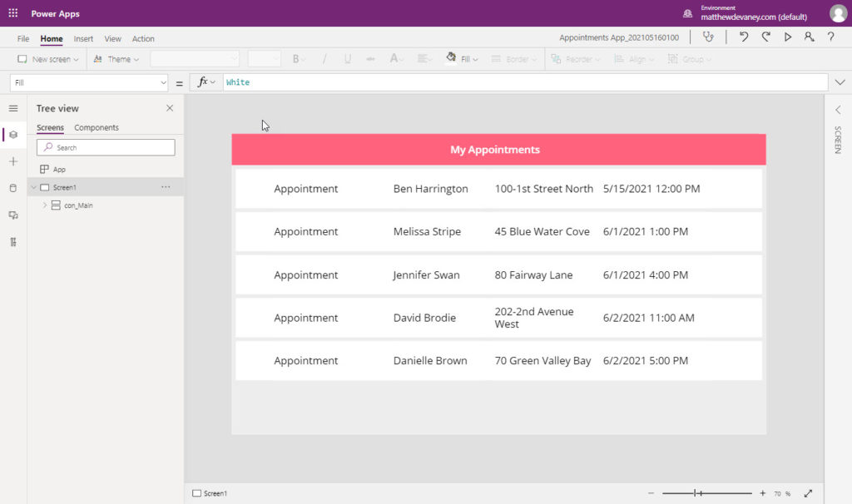Open the Fill color dropdown

[464, 58]
